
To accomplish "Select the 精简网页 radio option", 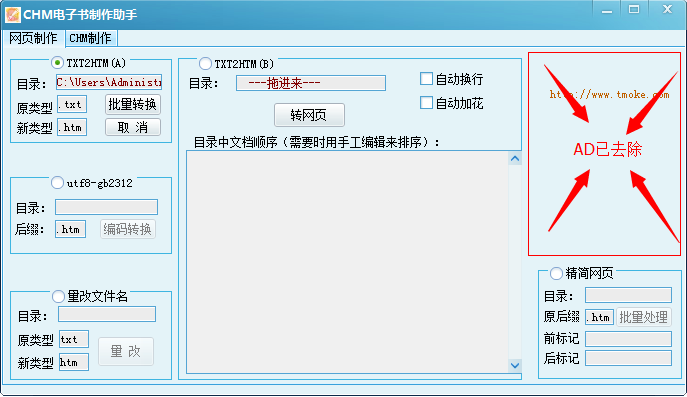I will [556, 273].
